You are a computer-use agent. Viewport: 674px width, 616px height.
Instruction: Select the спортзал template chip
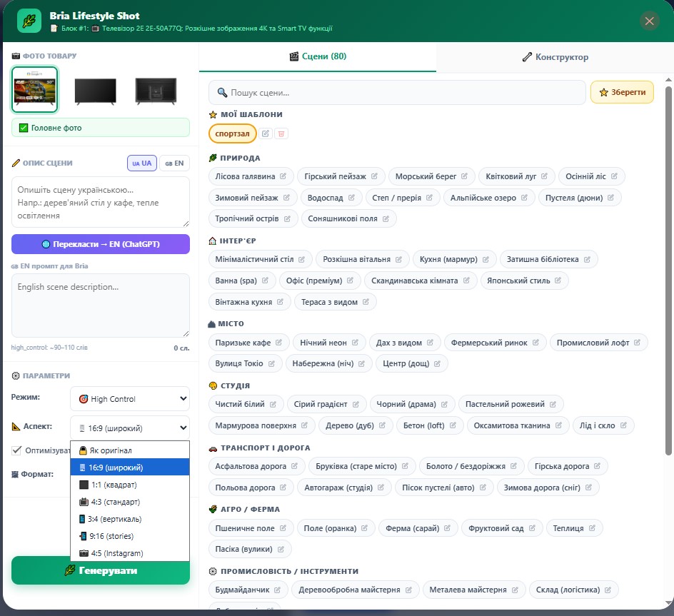(x=232, y=133)
